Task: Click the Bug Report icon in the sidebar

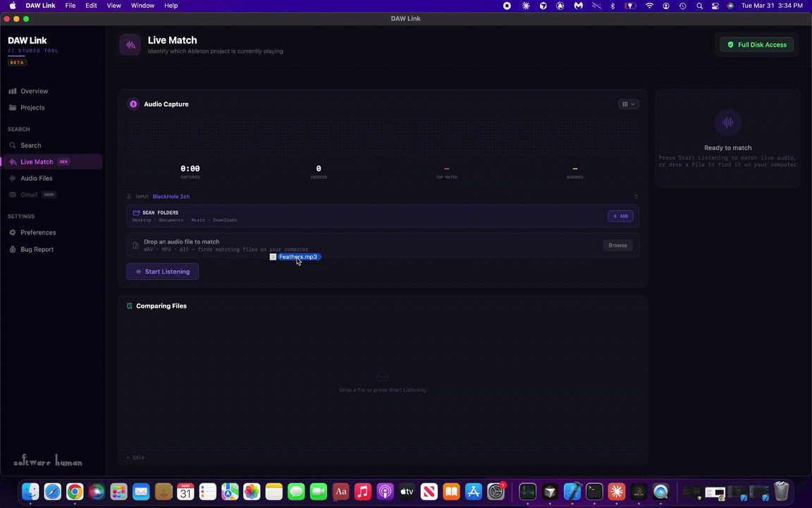Action: [x=13, y=249]
